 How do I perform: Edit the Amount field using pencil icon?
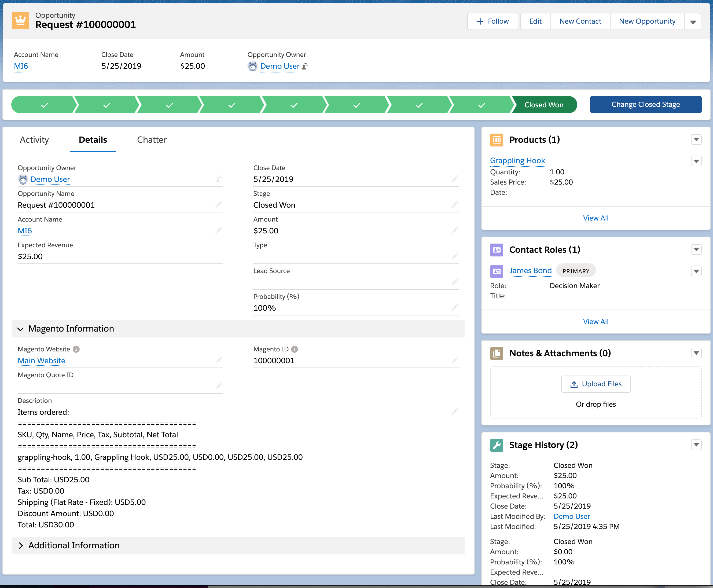[x=455, y=230]
